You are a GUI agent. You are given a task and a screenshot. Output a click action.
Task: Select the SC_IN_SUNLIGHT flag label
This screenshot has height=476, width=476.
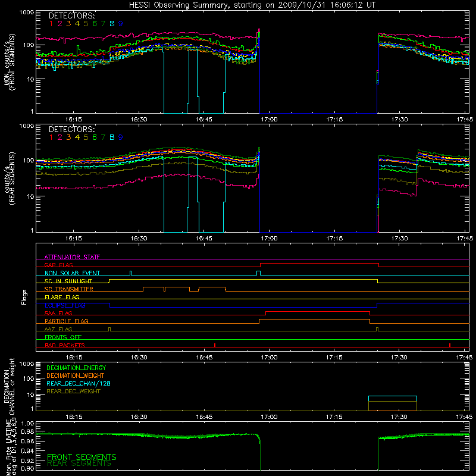(68, 281)
